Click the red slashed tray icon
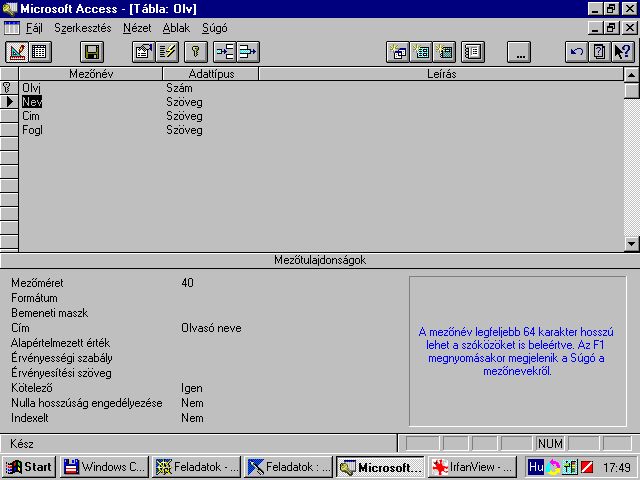Screen dimensions: 640x480 coord(587,467)
